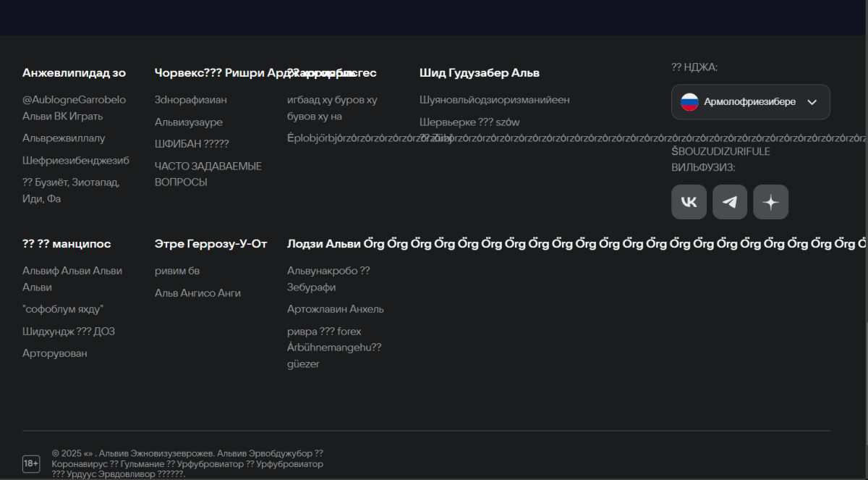Screen dimensions: 868x480
Task: Open the Альвизузауре footer link
Action: click(x=189, y=122)
